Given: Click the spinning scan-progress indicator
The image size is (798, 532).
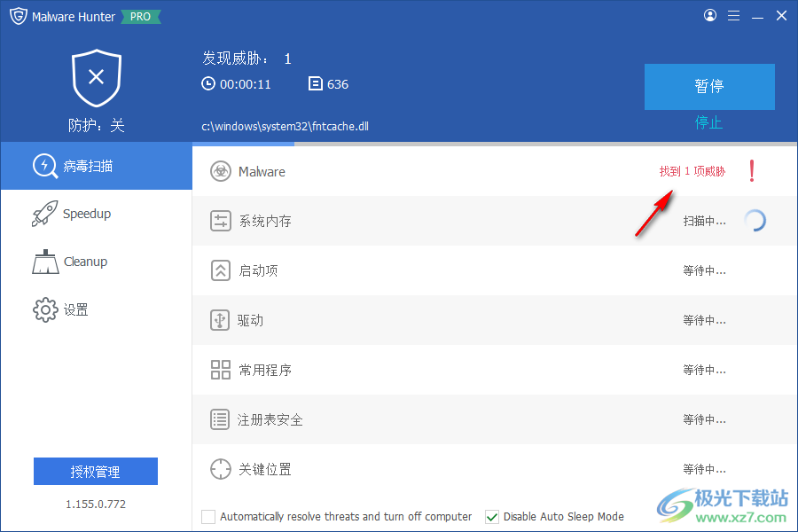Looking at the screenshot, I should click(x=755, y=221).
